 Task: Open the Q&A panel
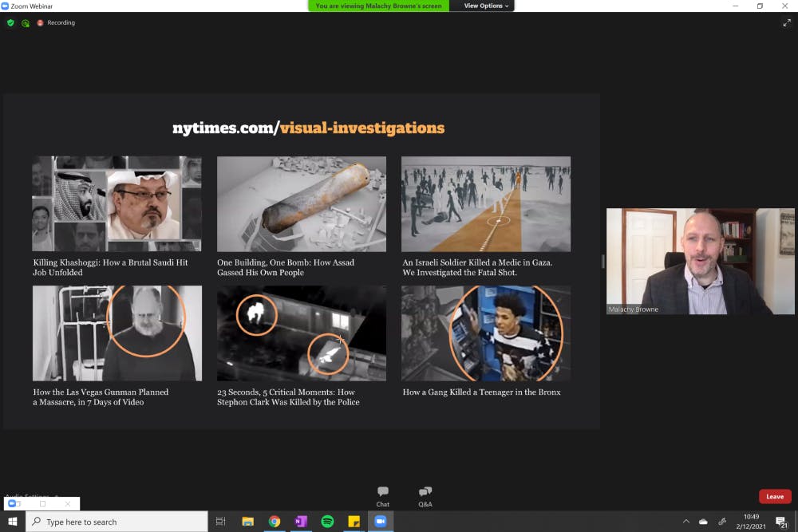(425, 496)
